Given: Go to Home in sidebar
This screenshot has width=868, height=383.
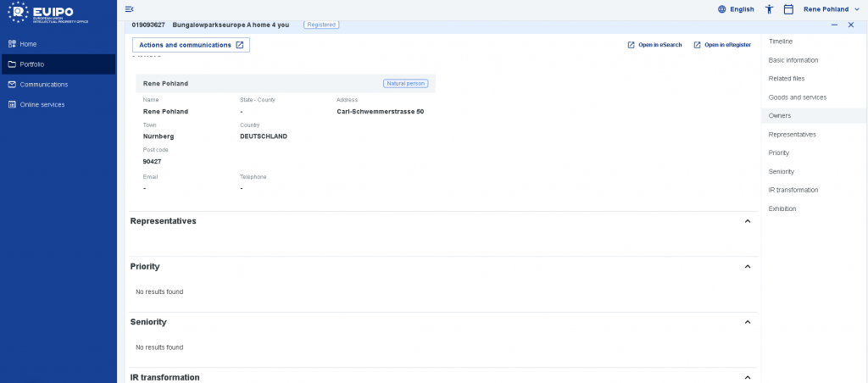Looking at the screenshot, I should (x=28, y=43).
